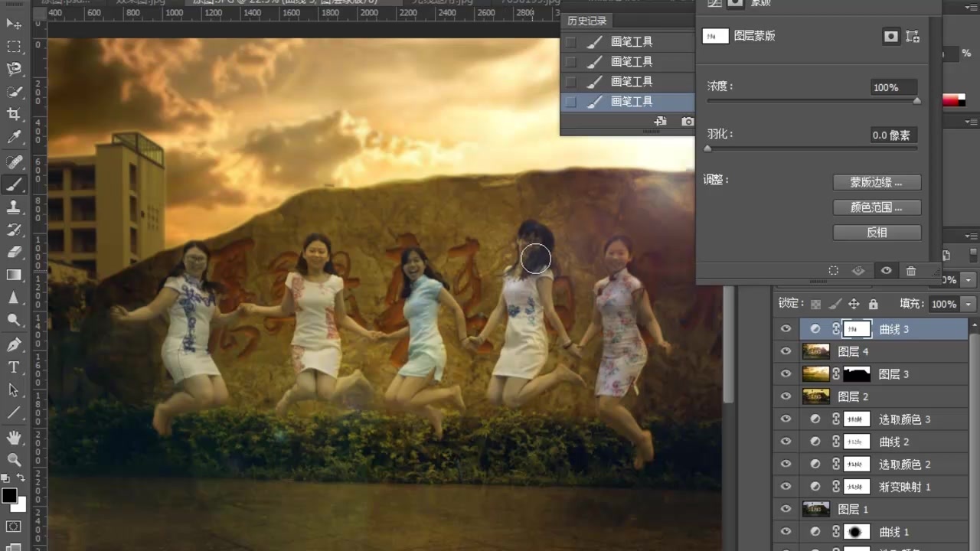This screenshot has width=980, height=551.
Task: Select the 选取颜色 2 layer name
Action: tap(904, 465)
